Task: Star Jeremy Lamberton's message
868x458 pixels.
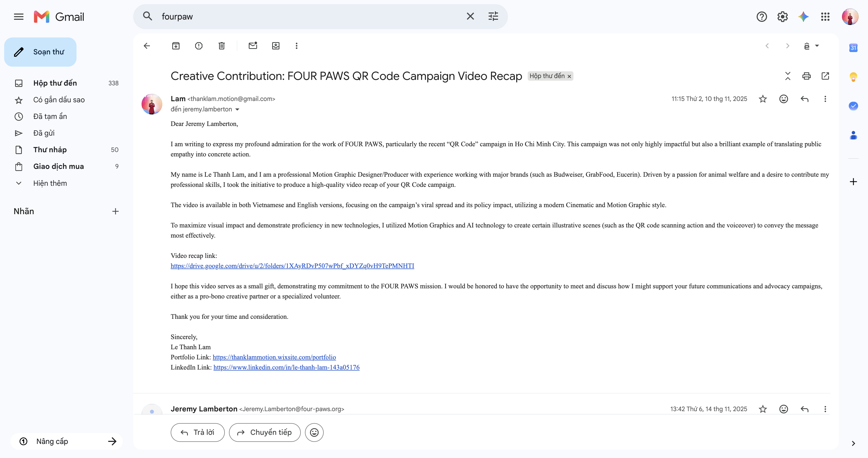Action: tap(763, 409)
